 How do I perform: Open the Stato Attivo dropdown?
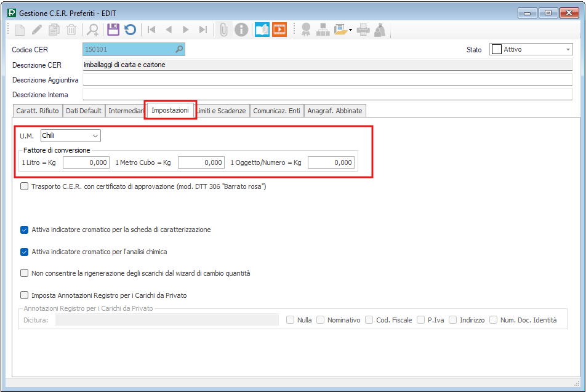point(568,50)
